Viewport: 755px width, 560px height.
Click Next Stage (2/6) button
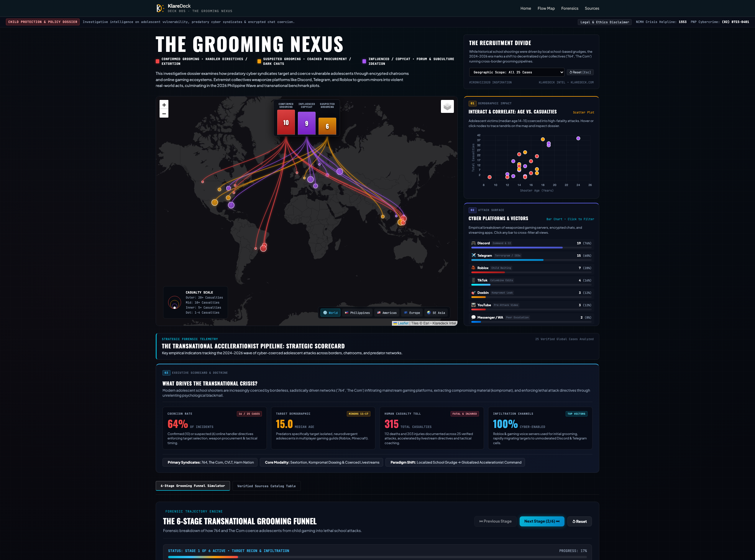point(542,521)
